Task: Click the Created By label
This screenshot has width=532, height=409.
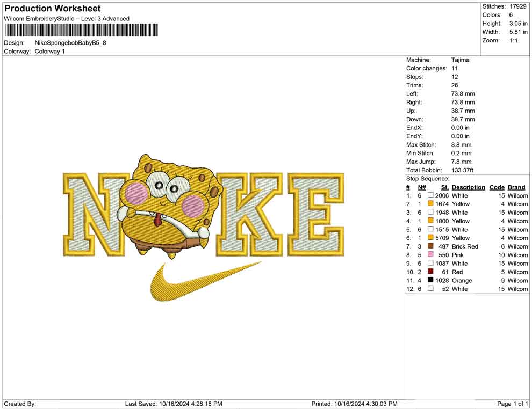Action: point(20,404)
